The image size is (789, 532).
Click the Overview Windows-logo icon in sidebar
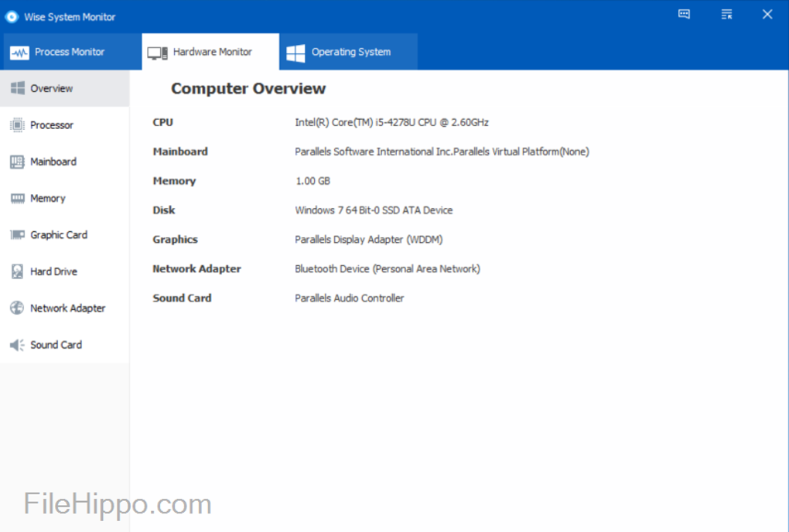(17, 88)
